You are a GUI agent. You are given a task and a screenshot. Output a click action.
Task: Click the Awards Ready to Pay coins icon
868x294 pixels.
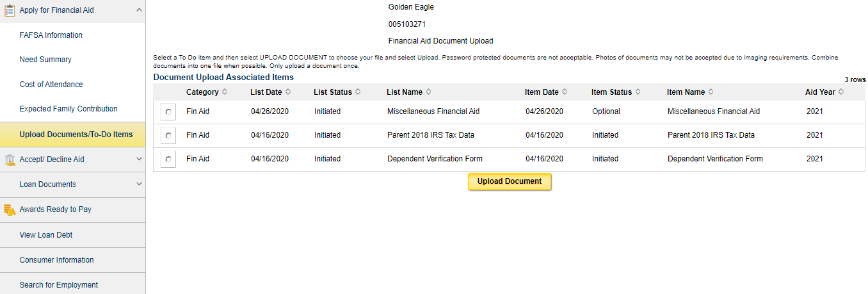(10, 209)
